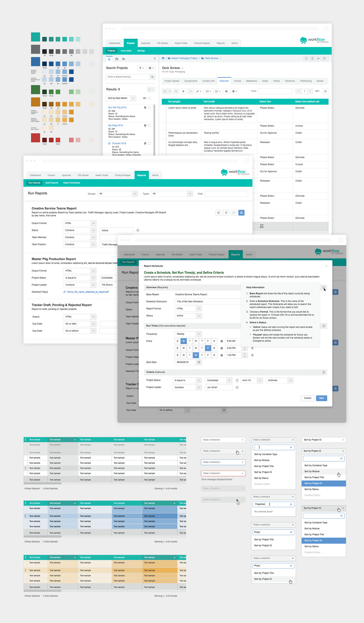The height and width of the screenshot is (623, 364).
Task: Expand the Deck Screws title caret
Action: (183, 68)
